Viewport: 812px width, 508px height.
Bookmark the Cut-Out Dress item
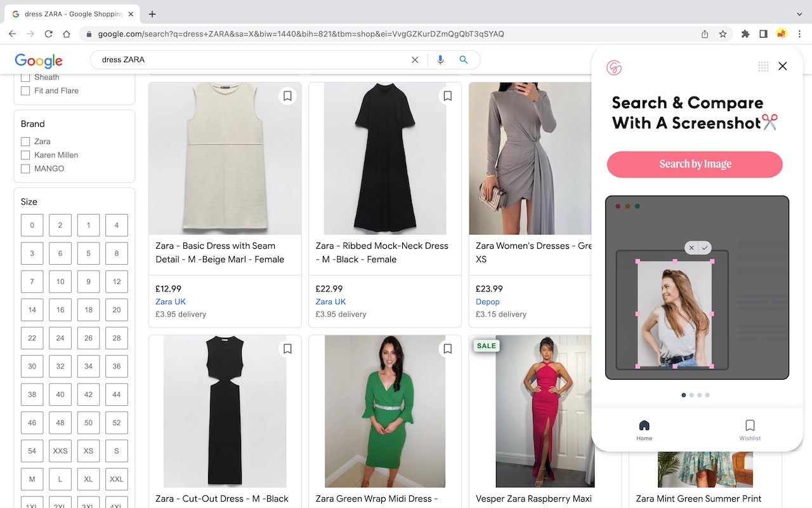pyautogui.click(x=287, y=349)
